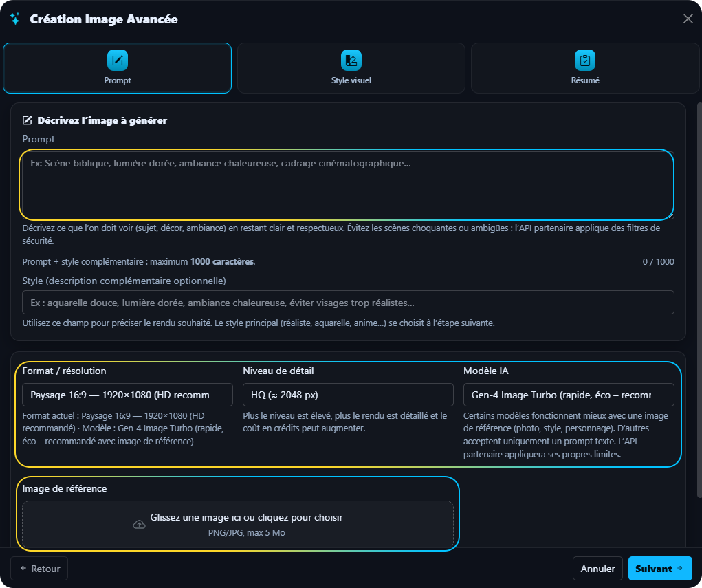Click the edit icon beside Décrivez l'image à générer
Viewport: 702px width, 588px height.
point(28,120)
